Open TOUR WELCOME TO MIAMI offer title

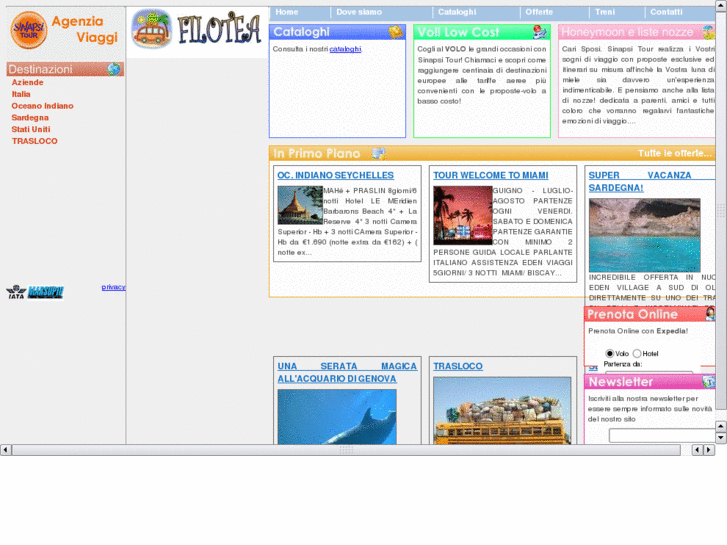491,175
